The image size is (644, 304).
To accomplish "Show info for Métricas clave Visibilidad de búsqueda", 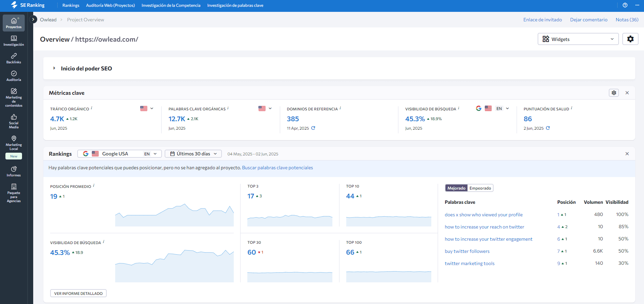I will pos(458,108).
